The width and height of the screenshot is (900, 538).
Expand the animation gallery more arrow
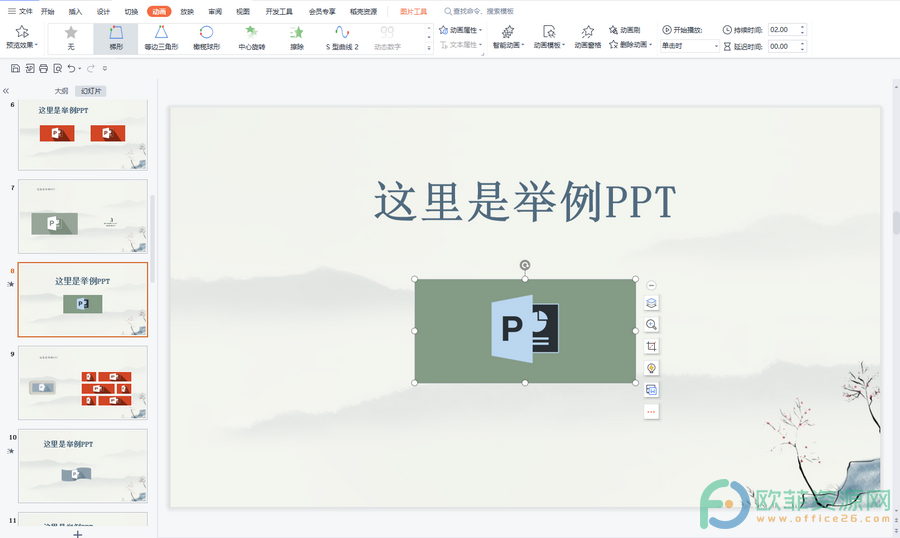point(429,49)
